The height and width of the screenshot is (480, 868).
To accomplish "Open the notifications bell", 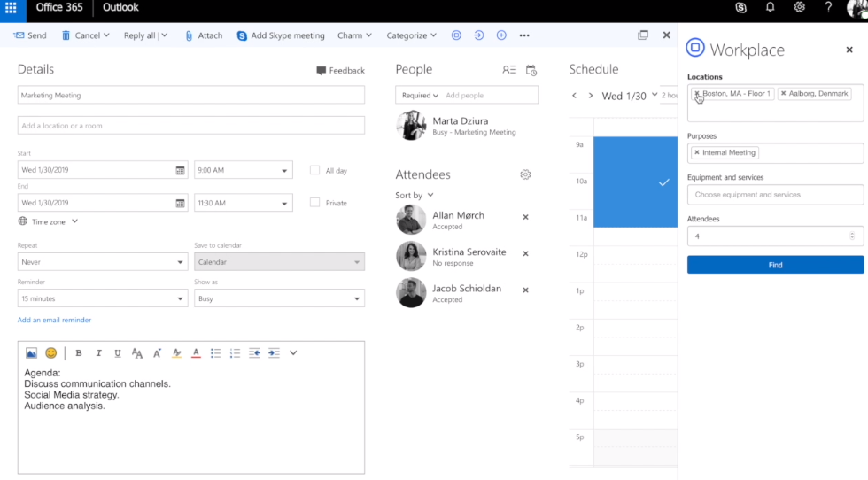I will click(770, 8).
